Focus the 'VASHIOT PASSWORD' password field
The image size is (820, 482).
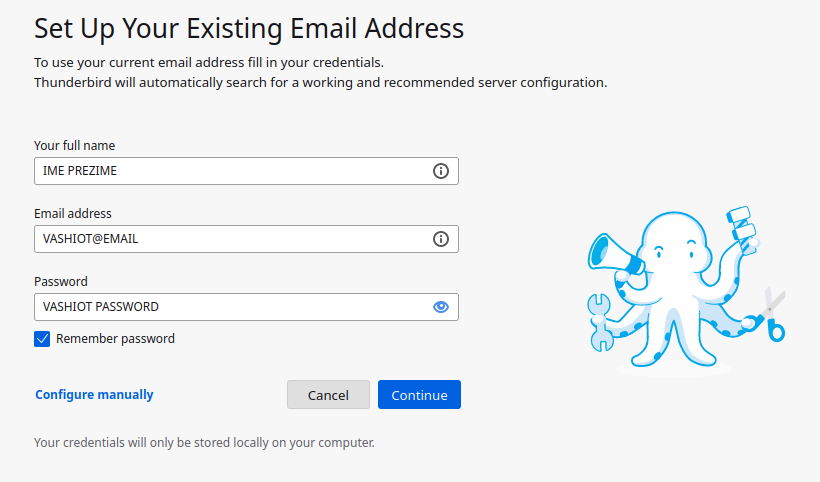click(x=246, y=307)
